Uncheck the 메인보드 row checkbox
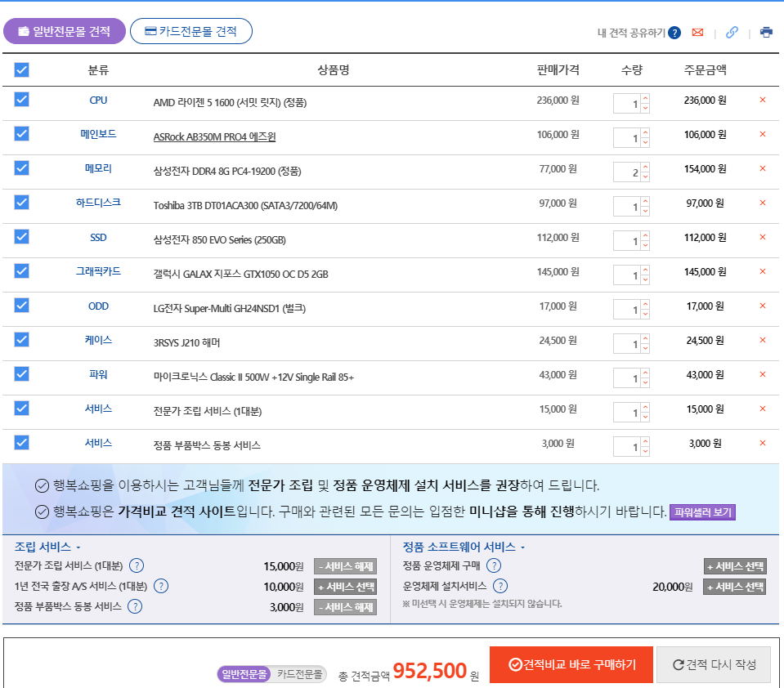 coord(22,134)
